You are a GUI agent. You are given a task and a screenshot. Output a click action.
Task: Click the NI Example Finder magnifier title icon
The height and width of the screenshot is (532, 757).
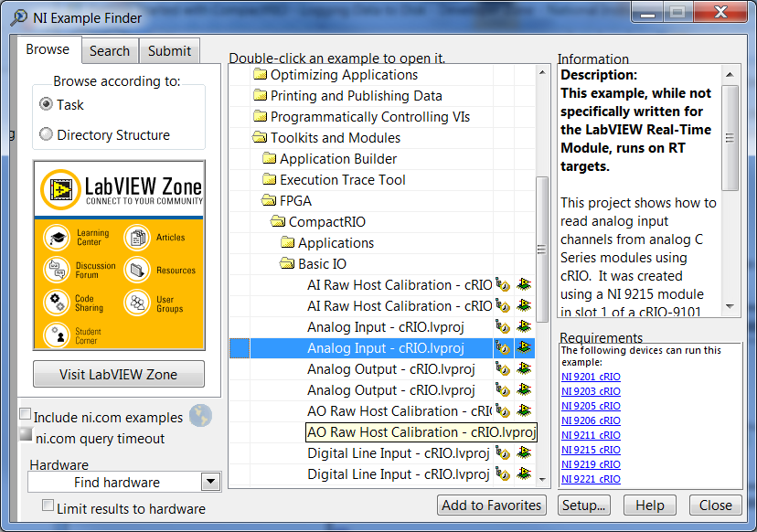pyautogui.click(x=19, y=17)
